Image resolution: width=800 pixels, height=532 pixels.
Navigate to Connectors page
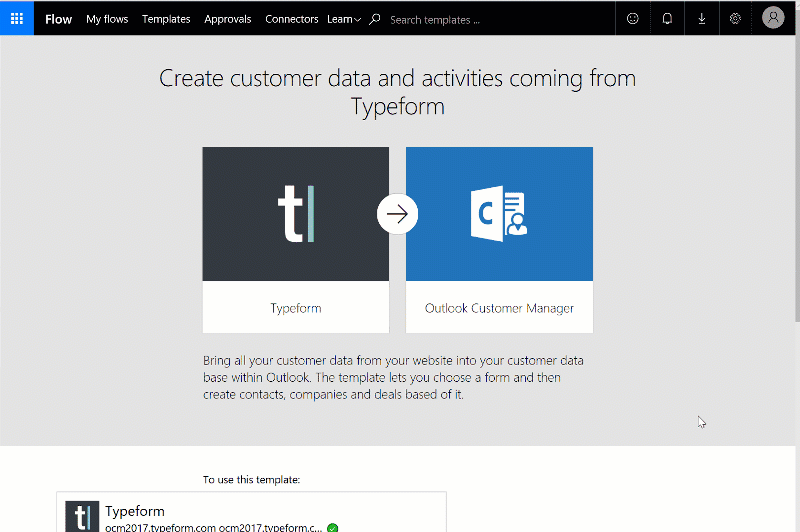pos(291,19)
